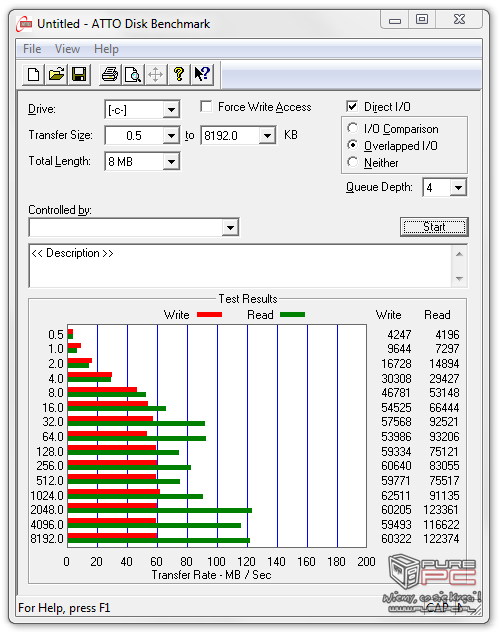The image size is (500, 634).
Task: Click the 1024.0 transfer size row label
Action: pyautogui.click(x=47, y=495)
